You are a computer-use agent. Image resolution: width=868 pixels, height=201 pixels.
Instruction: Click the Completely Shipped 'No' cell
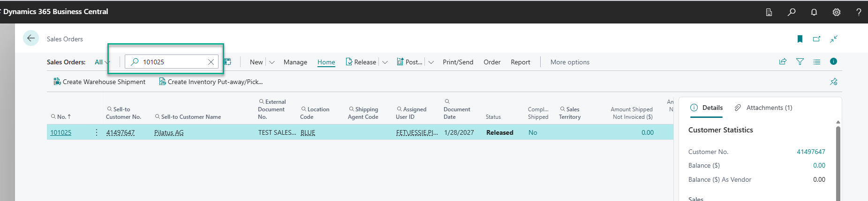pyautogui.click(x=533, y=132)
